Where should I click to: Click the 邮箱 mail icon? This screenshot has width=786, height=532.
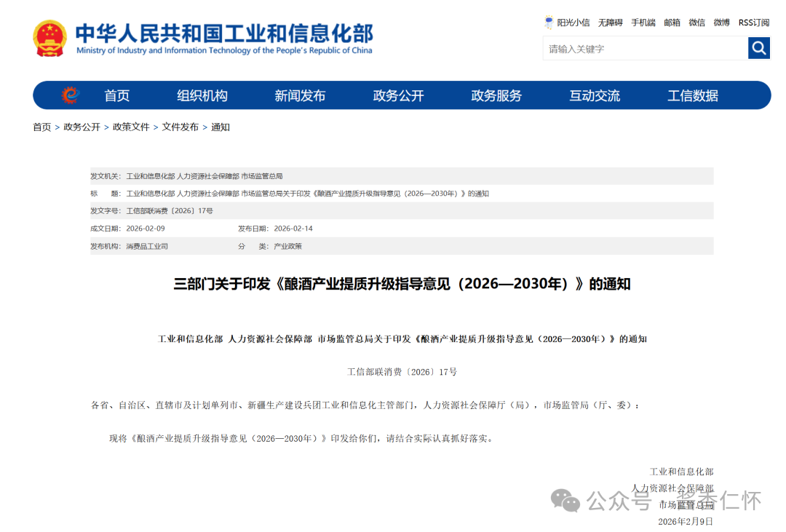(x=672, y=22)
